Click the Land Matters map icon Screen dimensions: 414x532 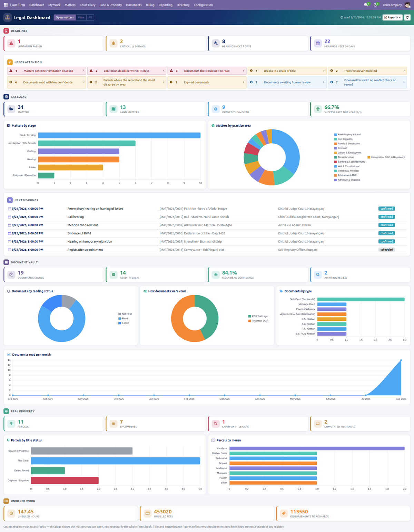(114, 109)
